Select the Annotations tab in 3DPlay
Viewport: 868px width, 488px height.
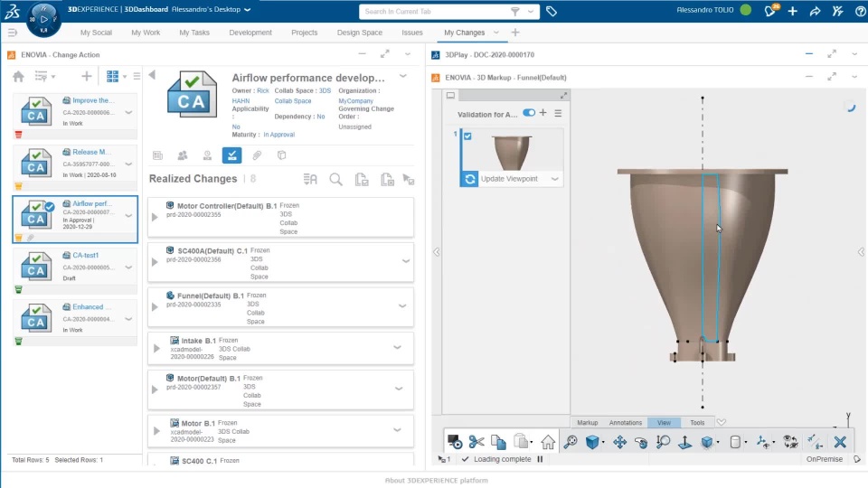[x=626, y=422]
